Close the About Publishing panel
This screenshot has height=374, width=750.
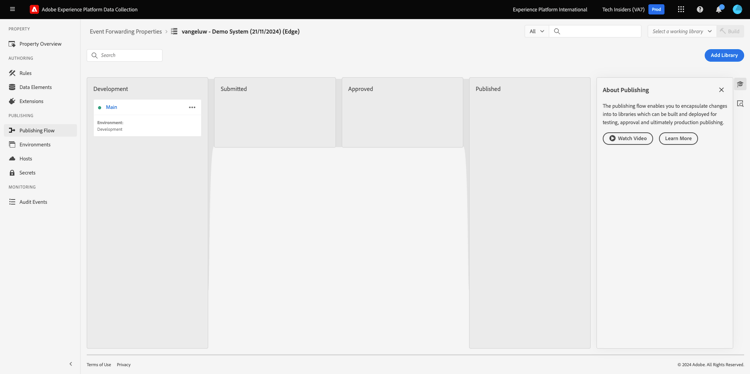tap(721, 90)
